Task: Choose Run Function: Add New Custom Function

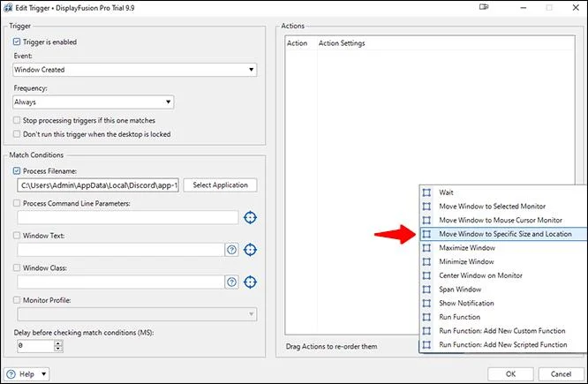Action: click(x=503, y=331)
